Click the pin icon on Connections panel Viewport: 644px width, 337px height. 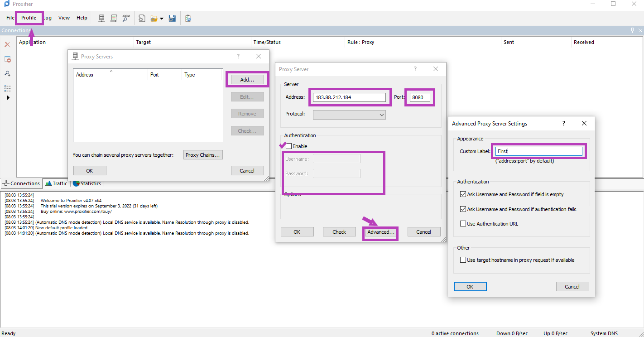pos(632,30)
